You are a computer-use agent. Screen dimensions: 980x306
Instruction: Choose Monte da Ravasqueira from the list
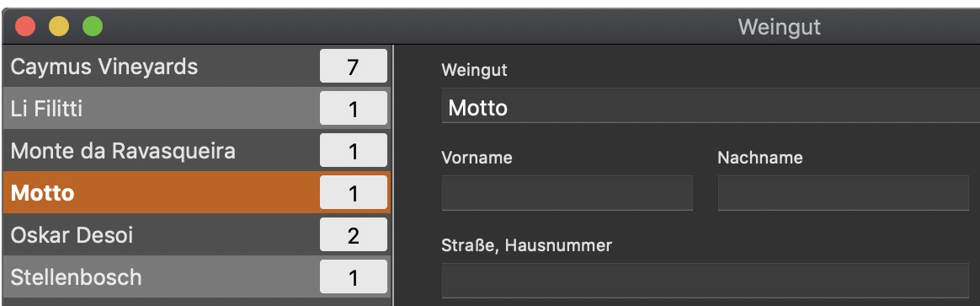click(x=196, y=151)
